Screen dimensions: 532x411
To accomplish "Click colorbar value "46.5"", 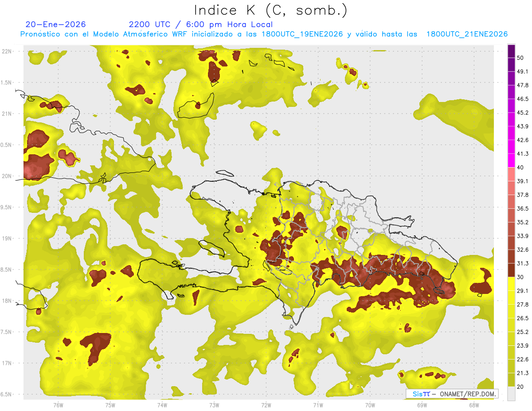I will (x=523, y=99).
